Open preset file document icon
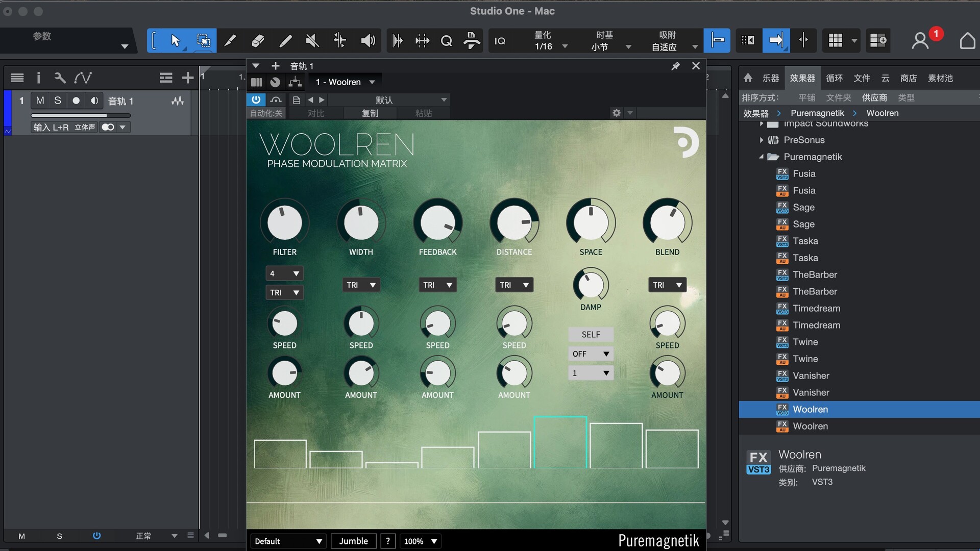 click(x=296, y=100)
